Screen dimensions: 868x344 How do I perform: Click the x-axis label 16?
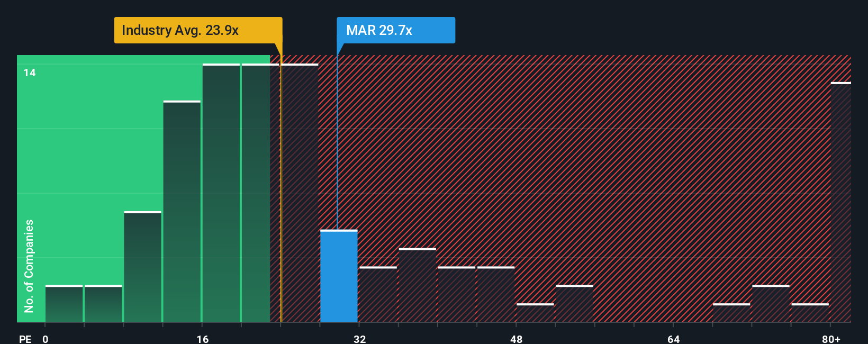point(203,339)
